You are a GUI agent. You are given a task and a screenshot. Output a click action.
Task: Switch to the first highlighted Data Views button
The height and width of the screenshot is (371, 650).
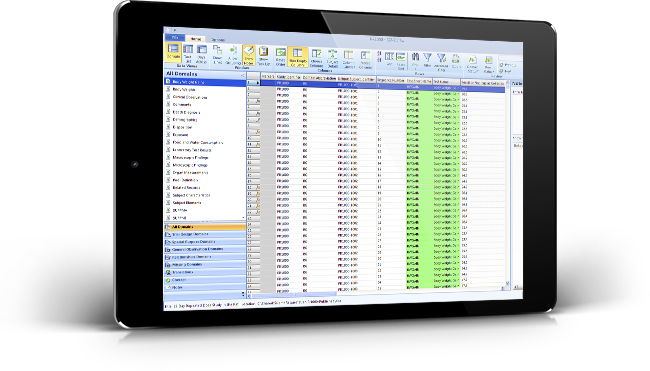(x=173, y=52)
